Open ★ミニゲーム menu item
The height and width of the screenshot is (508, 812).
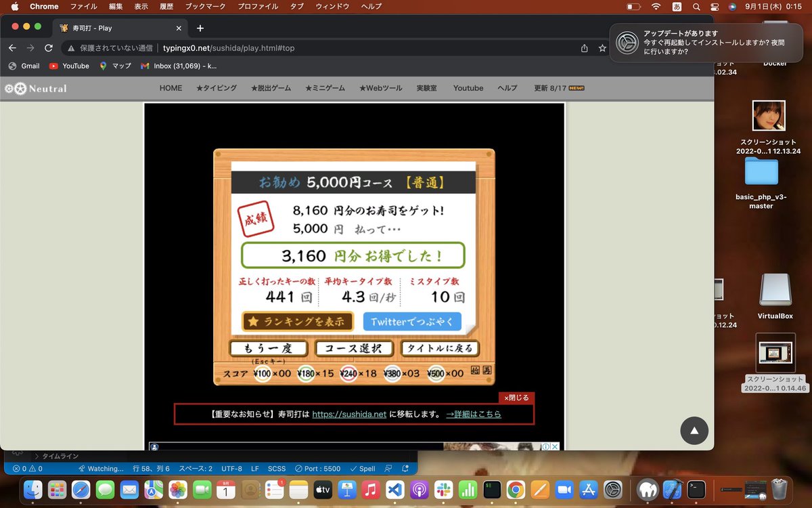tap(325, 88)
